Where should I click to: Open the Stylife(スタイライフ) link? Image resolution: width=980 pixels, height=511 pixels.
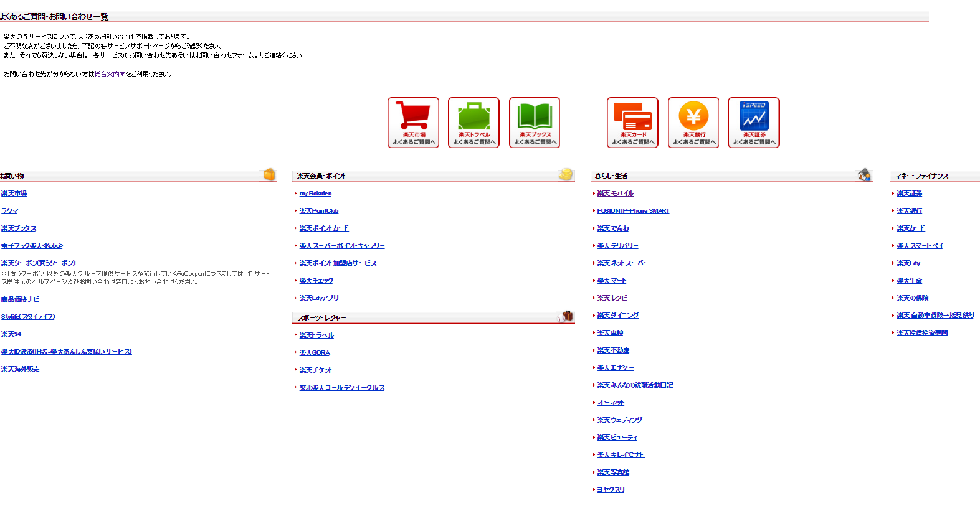(x=28, y=317)
